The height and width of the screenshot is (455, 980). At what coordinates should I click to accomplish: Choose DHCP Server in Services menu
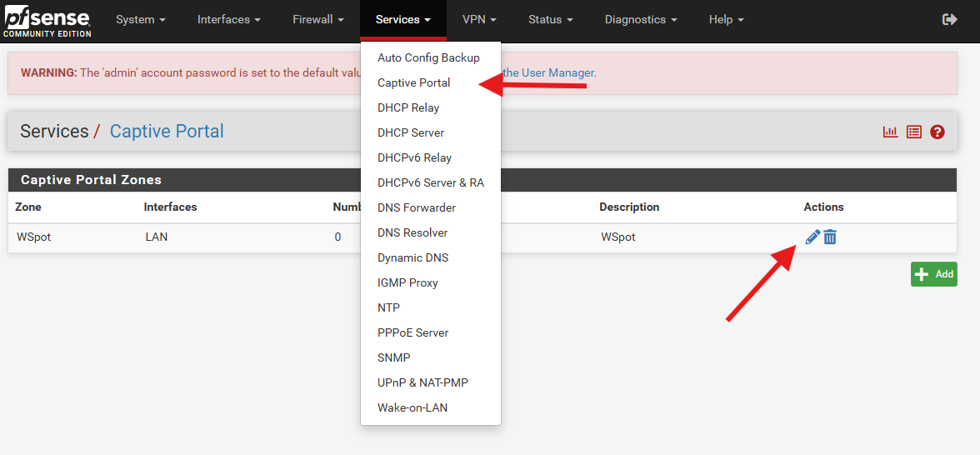click(410, 132)
